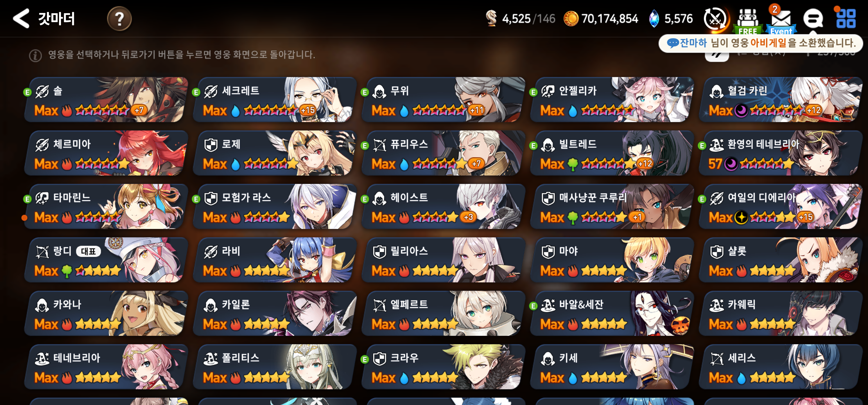Image resolution: width=868 pixels, height=405 pixels.
Task: Tap the FREE gift icon
Action: (x=748, y=21)
